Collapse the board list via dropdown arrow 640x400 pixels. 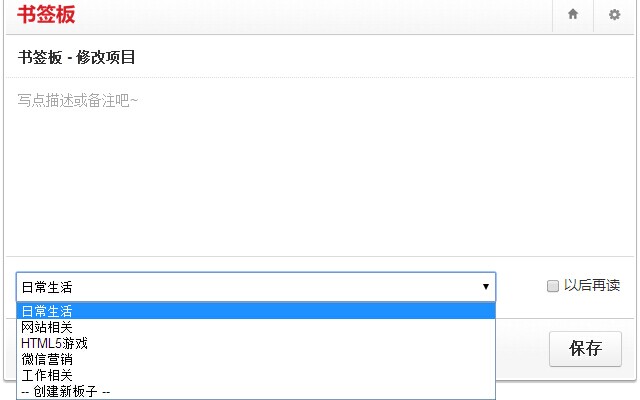pyautogui.click(x=486, y=287)
